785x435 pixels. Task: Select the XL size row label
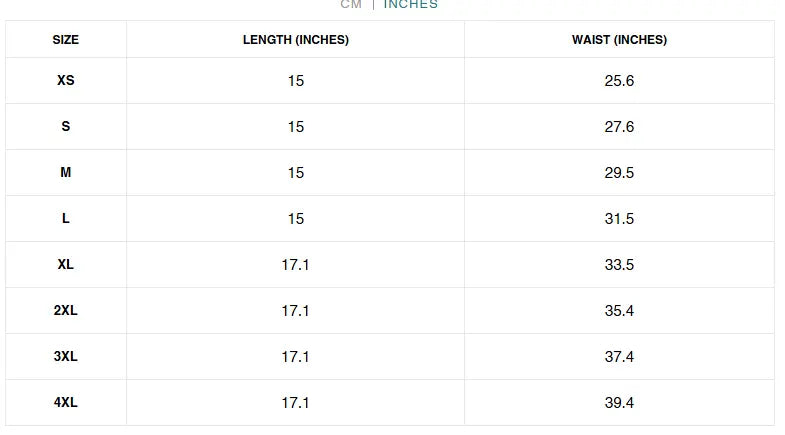coord(66,264)
